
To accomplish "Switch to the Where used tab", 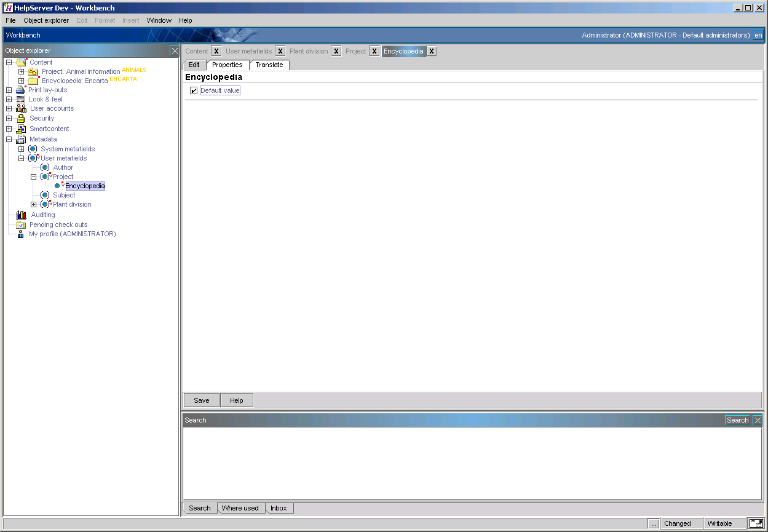I will pos(240,508).
